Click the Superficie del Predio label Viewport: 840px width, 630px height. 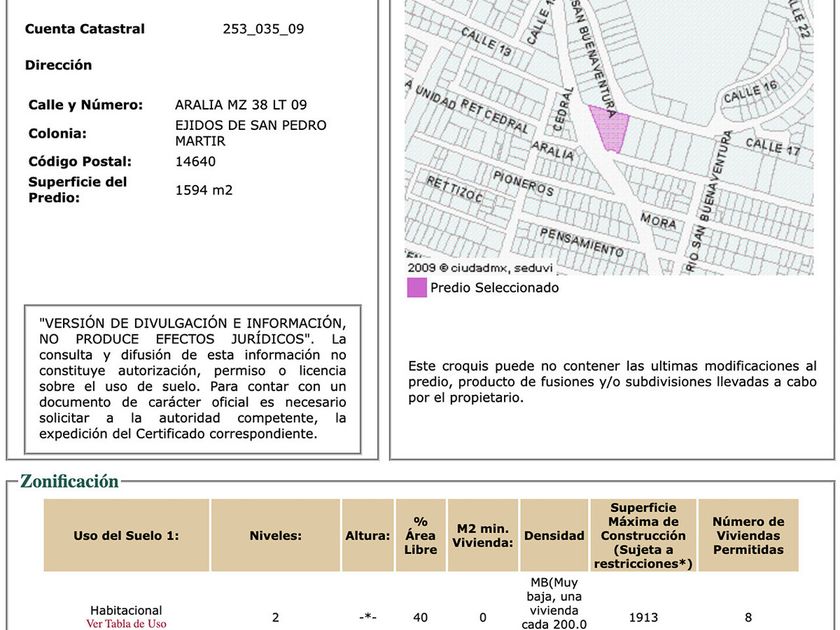78,190
